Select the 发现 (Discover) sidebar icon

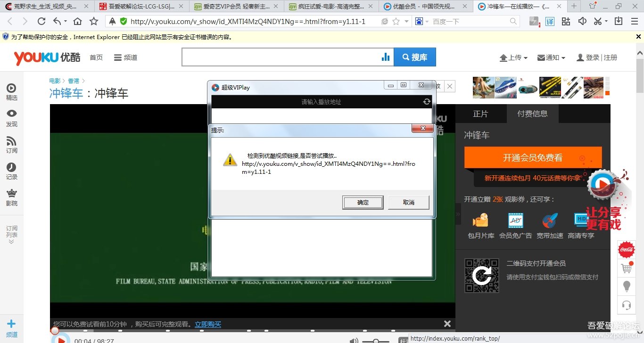click(10, 118)
